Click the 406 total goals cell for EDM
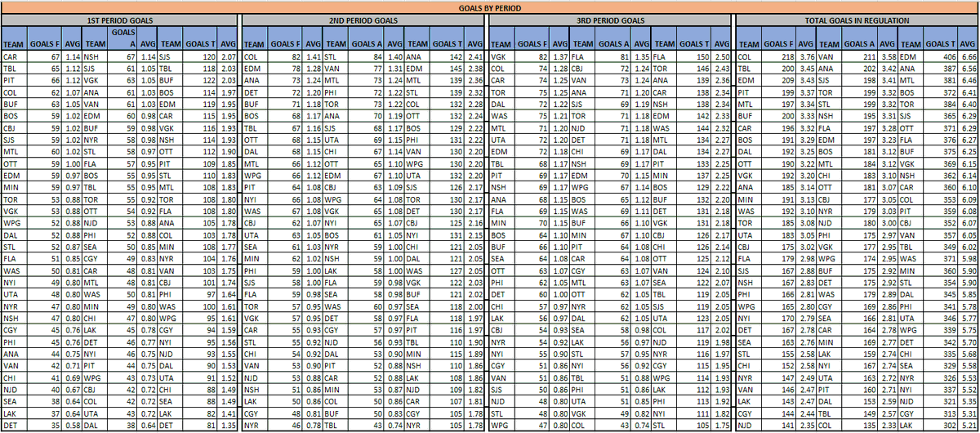Screen dimensions: 980x433 tap(941, 58)
